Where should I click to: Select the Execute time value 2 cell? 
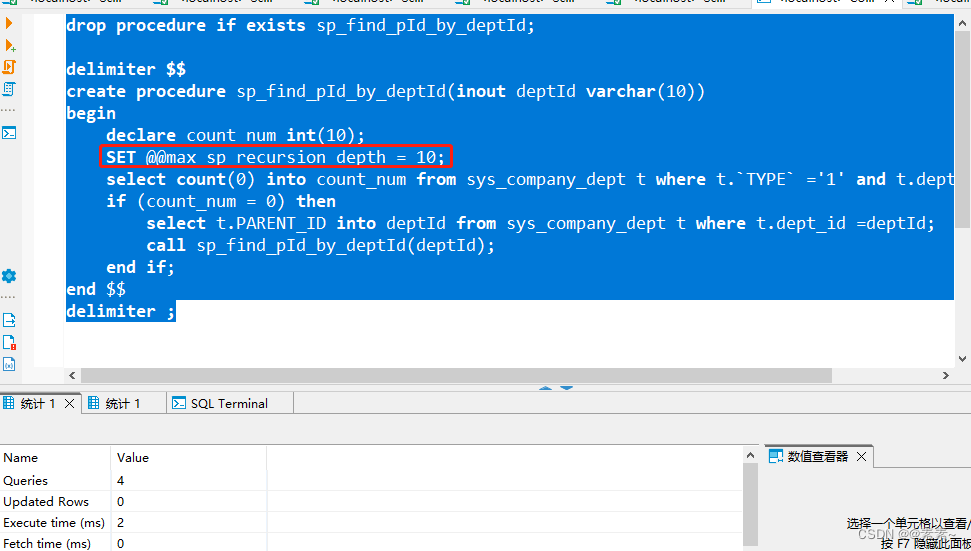click(x=189, y=523)
